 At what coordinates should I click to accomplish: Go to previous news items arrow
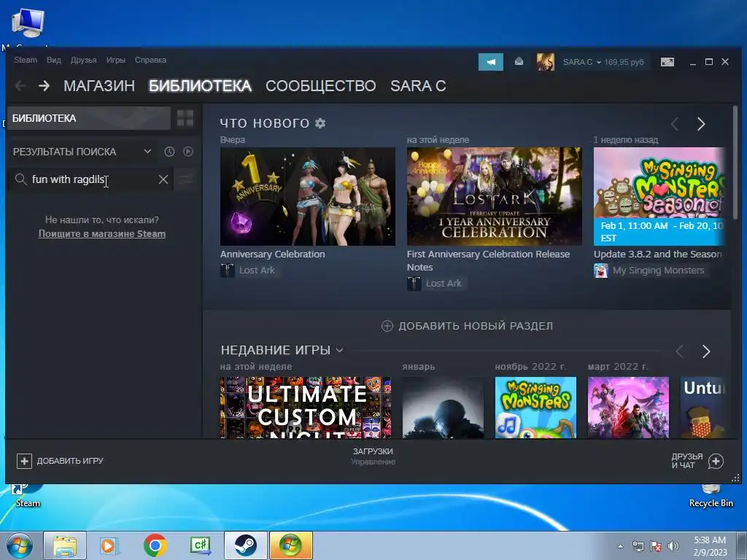[674, 124]
